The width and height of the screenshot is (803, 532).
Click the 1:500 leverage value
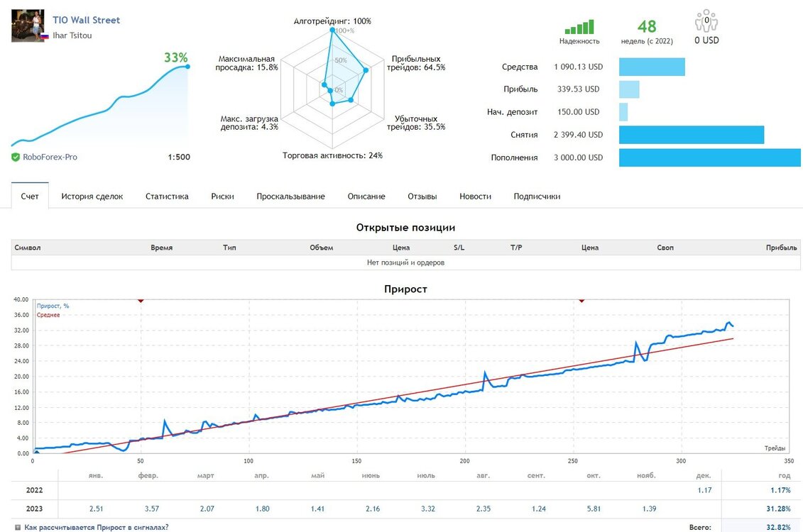[x=179, y=157]
